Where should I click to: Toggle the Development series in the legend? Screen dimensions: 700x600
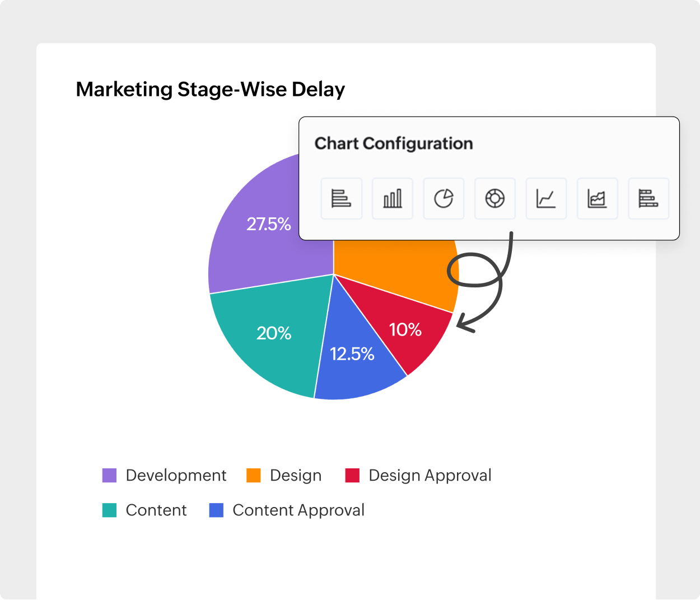point(175,475)
